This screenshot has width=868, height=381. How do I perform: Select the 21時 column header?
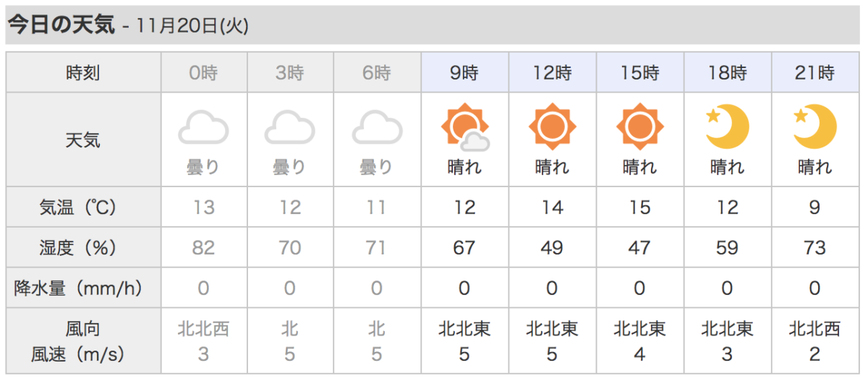(814, 73)
